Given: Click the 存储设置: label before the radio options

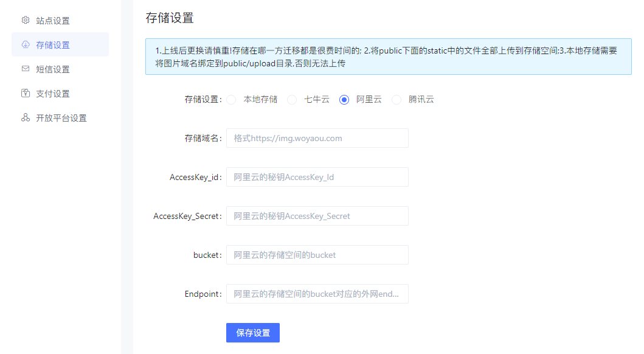Looking at the screenshot, I should [203, 99].
